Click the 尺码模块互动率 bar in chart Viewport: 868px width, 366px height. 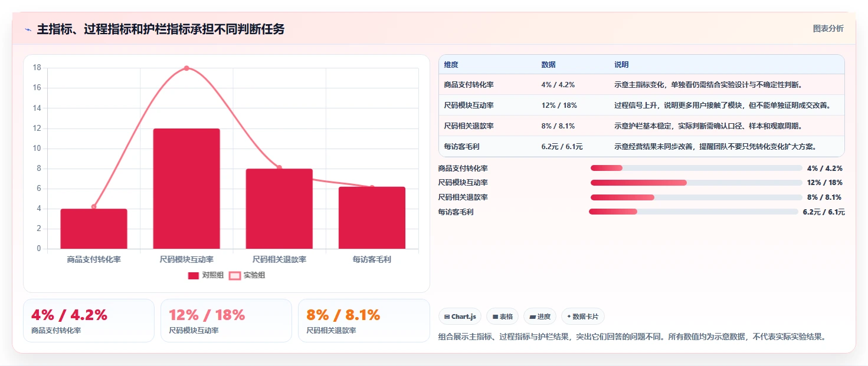186,189
